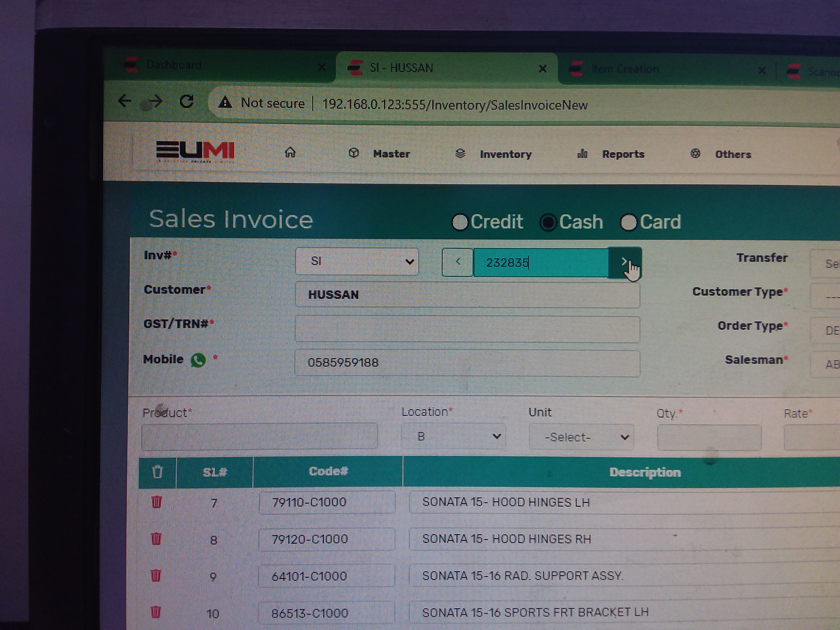
Task: Open the Transfer dropdown
Action: tap(825, 264)
